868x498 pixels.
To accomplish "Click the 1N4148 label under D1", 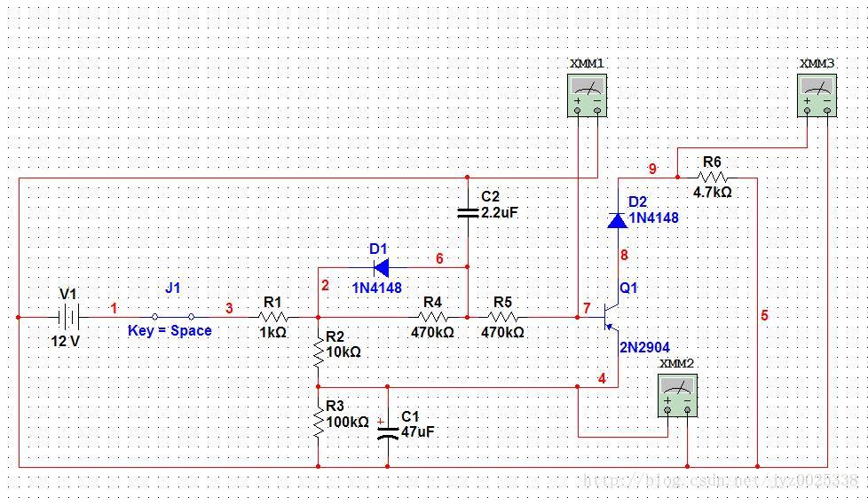I will click(x=377, y=288).
